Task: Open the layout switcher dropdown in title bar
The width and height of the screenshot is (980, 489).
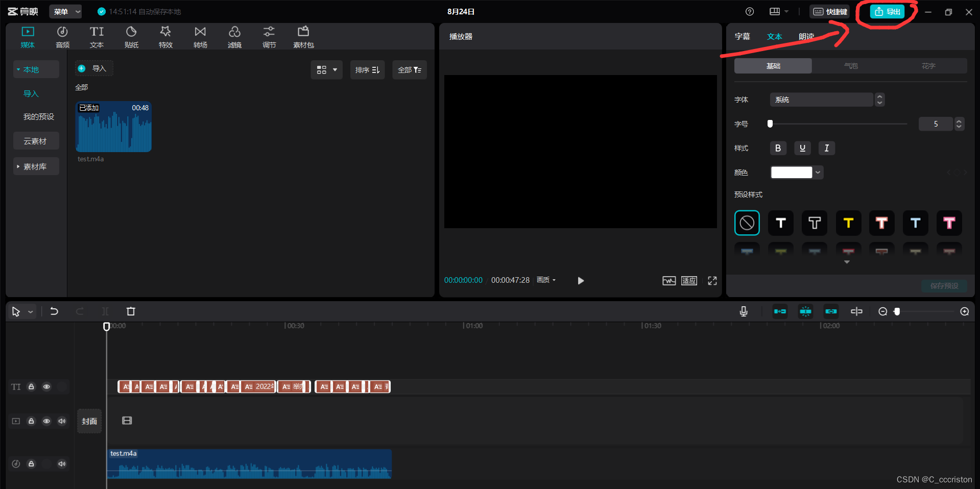Action: (x=779, y=12)
